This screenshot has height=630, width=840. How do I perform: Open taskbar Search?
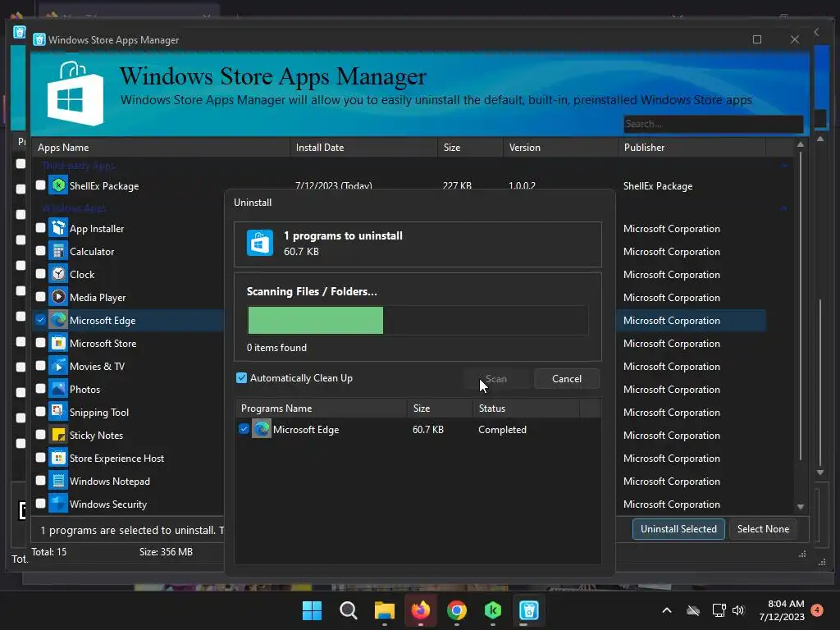pos(348,610)
